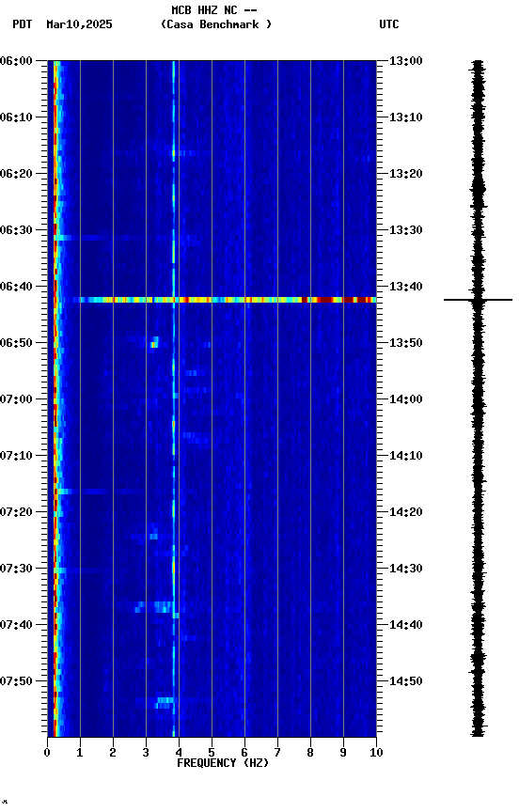Image resolution: width=519 pixels, height=812 pixels.
Task: Click the '07:50' PDT time label
Action: 16,681
